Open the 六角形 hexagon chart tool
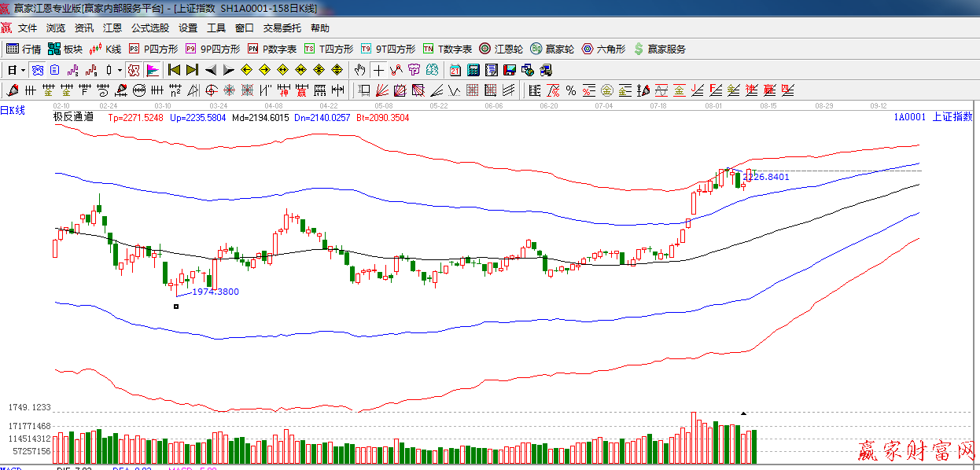This screenshot has height=470, width=980. point(604,49)
